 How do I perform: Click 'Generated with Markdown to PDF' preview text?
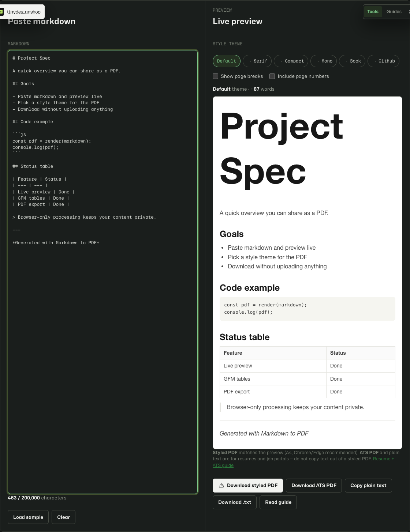coord(264,433)
